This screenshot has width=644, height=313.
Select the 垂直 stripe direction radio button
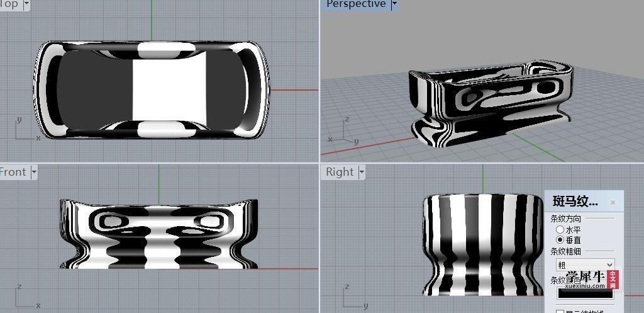point(560,239)
